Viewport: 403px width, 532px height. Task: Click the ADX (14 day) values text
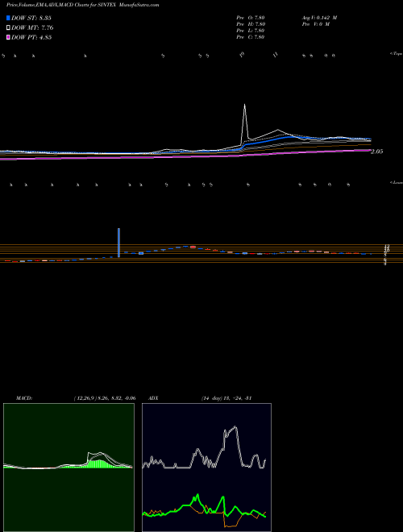click(x=226, y=398)
